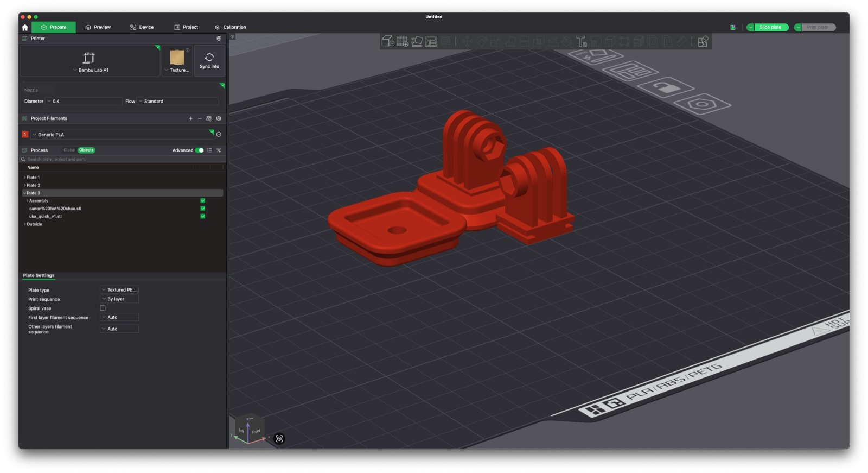The image size is (868, 473).
Task: Toggle the Advanced mode switch
Action: (200, 150)
